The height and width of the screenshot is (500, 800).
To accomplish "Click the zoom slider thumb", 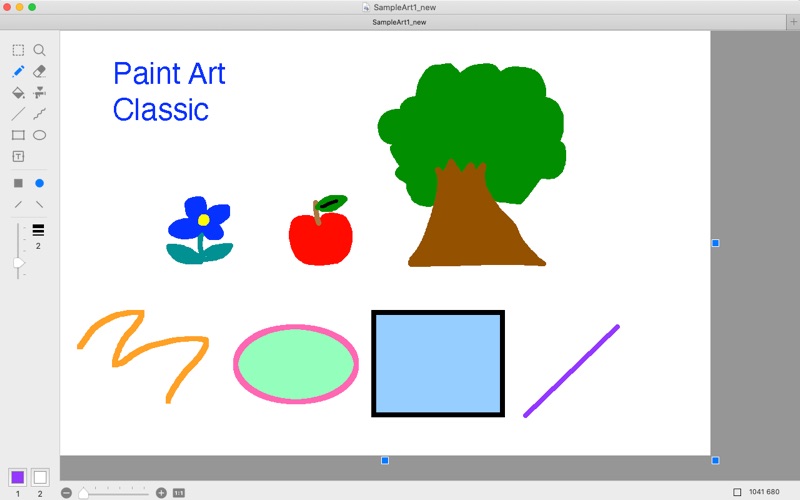I will 83,493.
